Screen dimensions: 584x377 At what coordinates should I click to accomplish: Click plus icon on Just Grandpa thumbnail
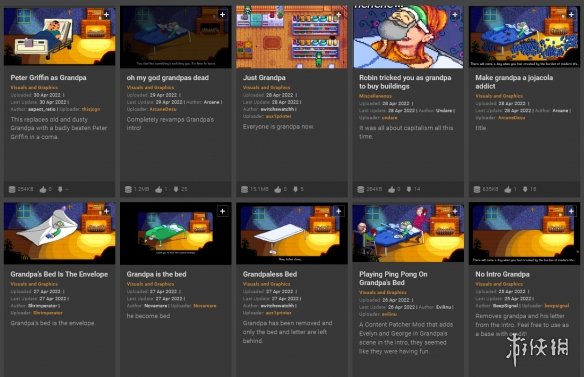coord(339,15)
